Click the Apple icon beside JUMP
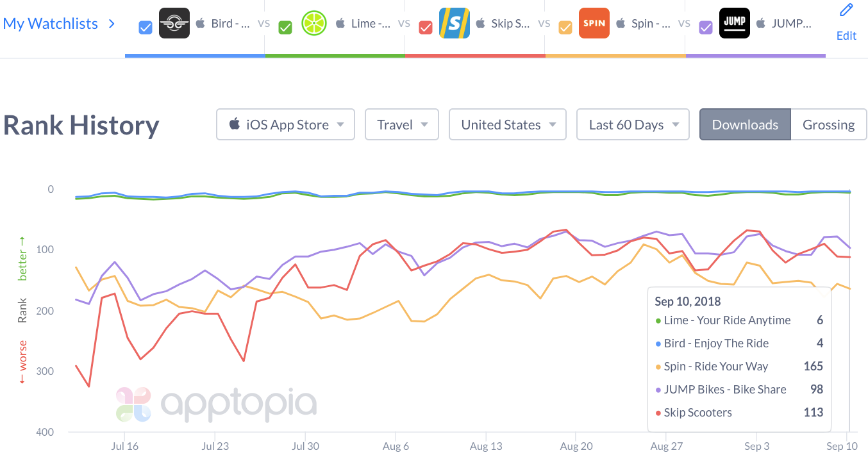Viewport: 868px width, 455px height. (761, 24)
